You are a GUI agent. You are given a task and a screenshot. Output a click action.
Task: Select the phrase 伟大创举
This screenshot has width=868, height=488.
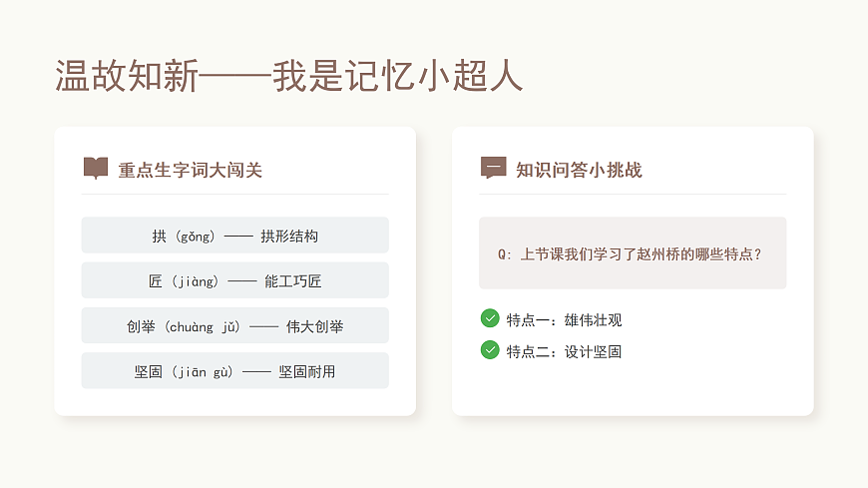pos(314,326)
